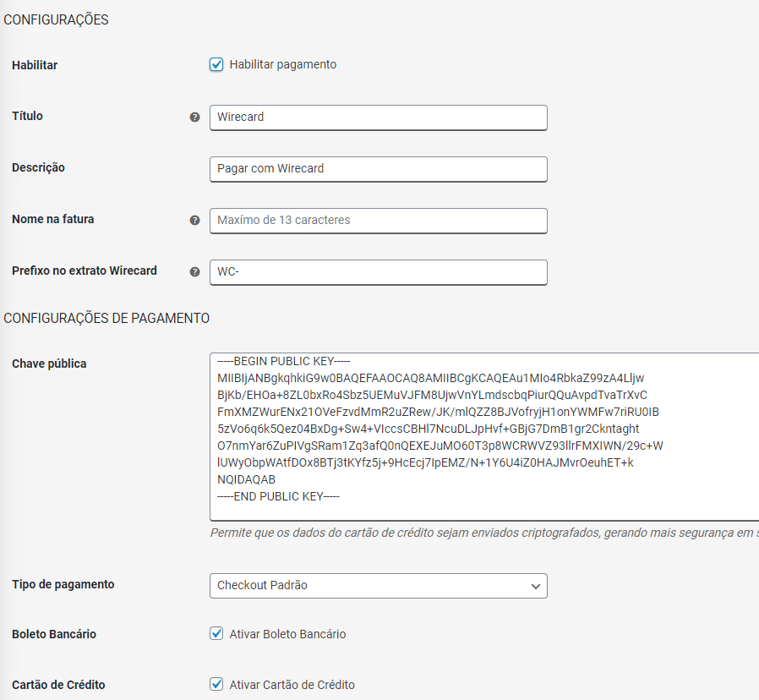
Task: Click the Habilitar pagamento label text
Action: click(x=282, y=64)
